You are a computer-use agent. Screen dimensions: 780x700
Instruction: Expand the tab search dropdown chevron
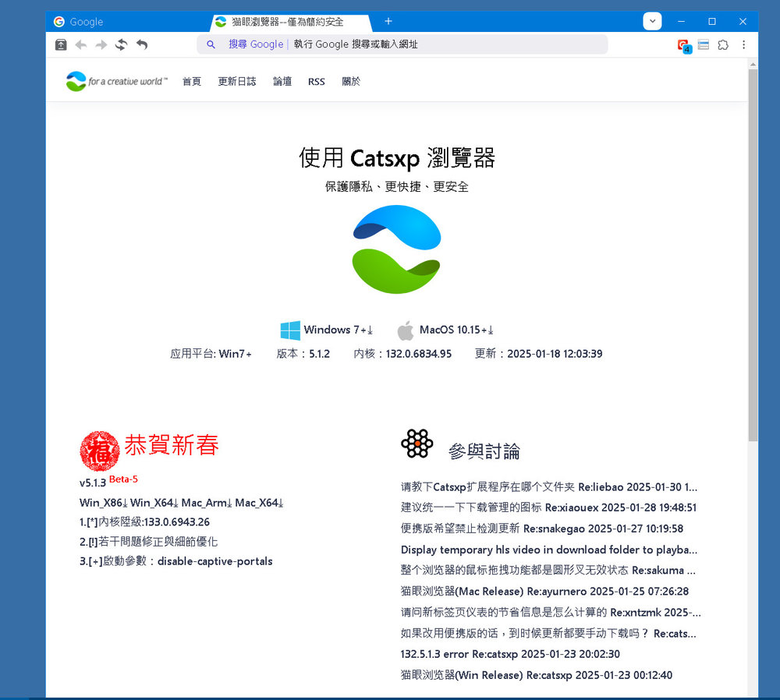click(x=652, y=21)
